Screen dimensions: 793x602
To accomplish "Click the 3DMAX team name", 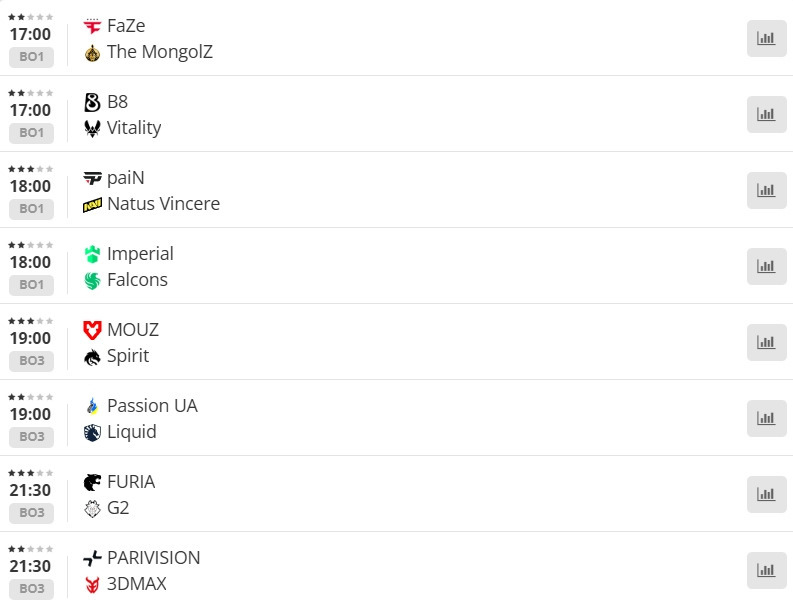I will (x=137, y=584).
